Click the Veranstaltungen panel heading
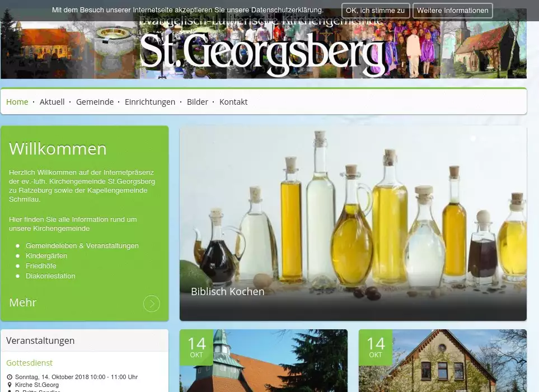The height and width of the screenshot is (392, 539). (40, 340)
